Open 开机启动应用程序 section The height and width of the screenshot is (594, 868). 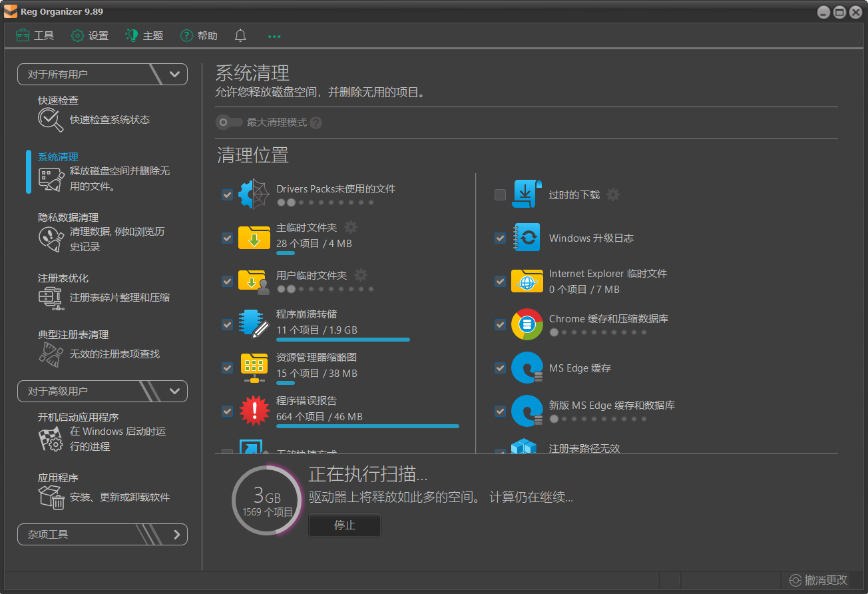(79, 417)
